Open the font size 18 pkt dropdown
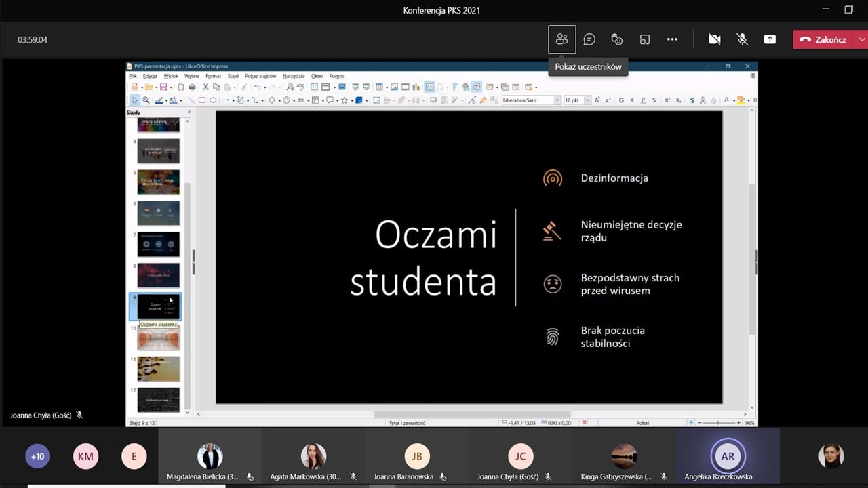The height and width of the screenshot is (488, 868). (588, 100)
